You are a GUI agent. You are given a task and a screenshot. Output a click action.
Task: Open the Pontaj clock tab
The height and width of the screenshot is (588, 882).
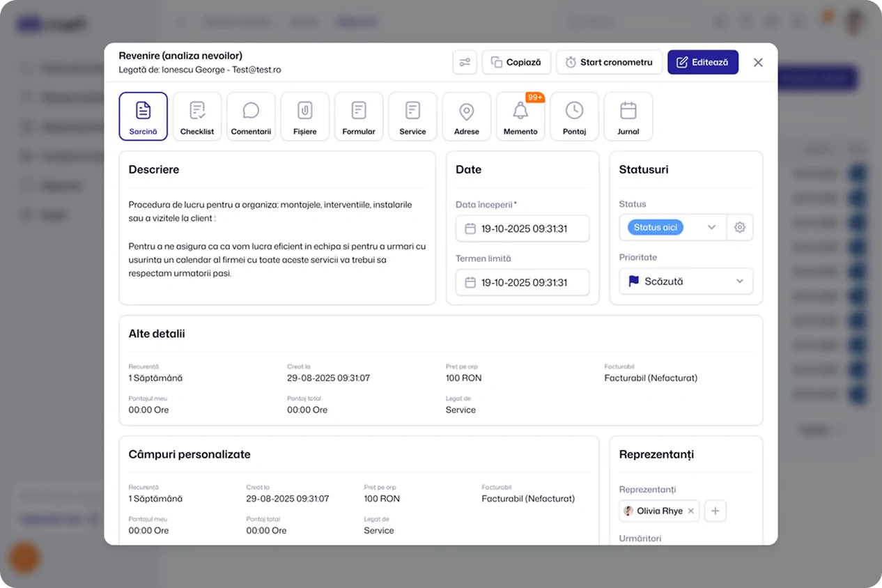click(x=575, y=116)
